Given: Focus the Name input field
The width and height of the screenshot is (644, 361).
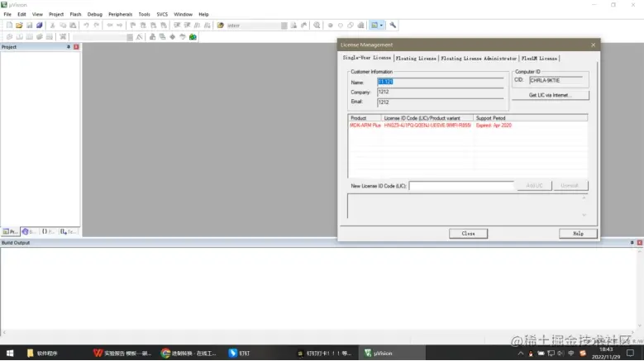Looking at the screenshot, I should (x=441, y=82).
